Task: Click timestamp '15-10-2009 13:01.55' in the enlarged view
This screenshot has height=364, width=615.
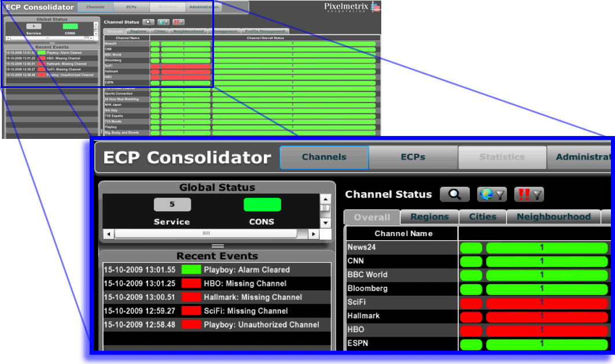Action: click(139, 270)
